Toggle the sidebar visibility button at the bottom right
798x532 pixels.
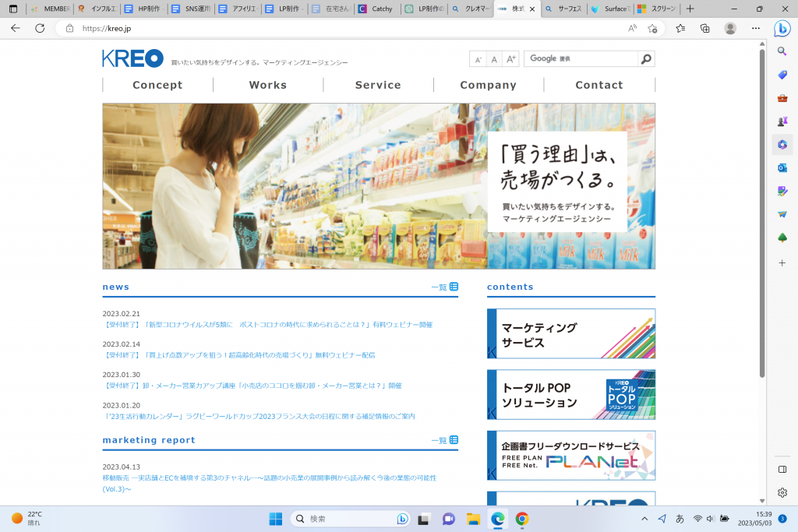pos(782,470)
